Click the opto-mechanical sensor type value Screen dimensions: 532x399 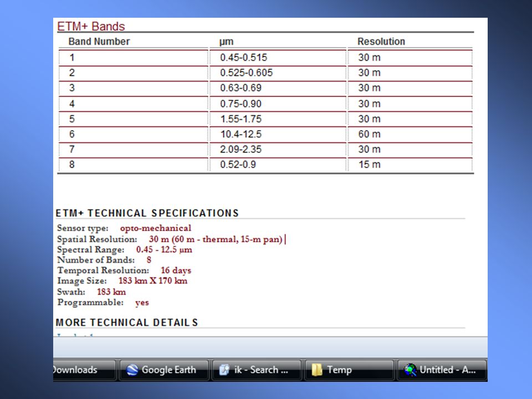click(x=156, y=228)
